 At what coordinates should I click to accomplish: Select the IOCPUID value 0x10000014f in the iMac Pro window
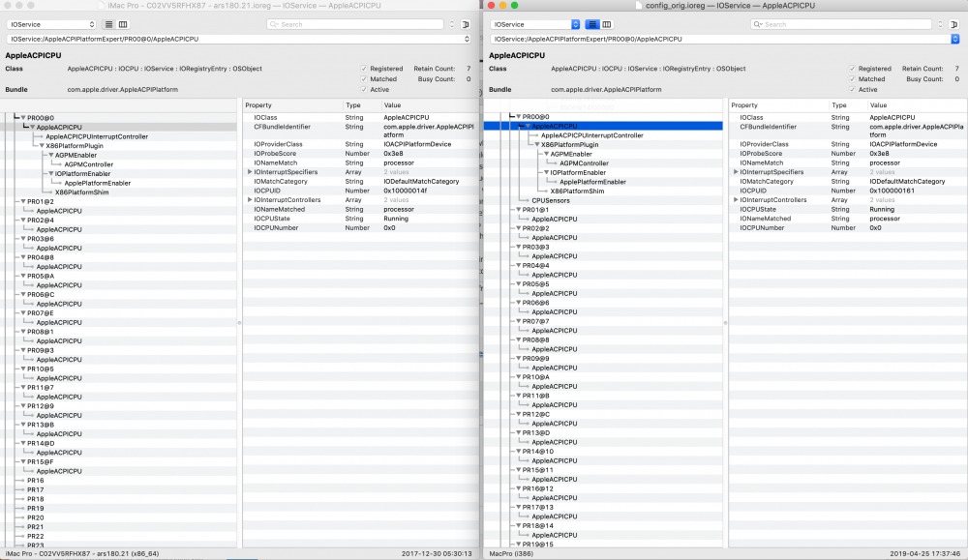click(405, 191)
